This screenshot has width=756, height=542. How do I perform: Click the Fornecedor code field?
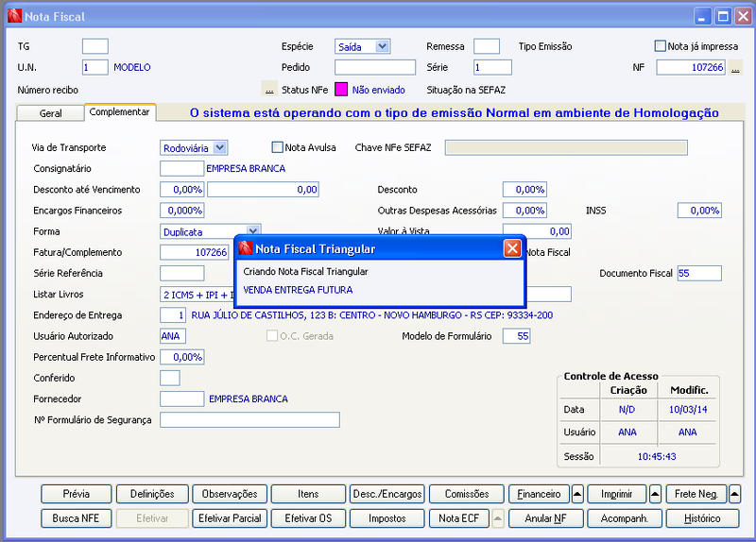[x=181, y=398]
